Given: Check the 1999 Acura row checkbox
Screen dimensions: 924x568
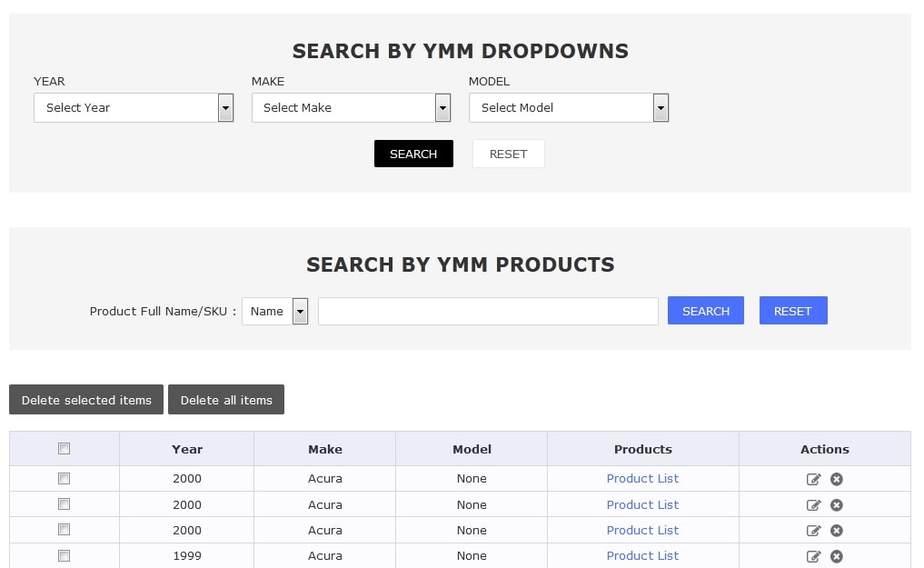Looking at the screenshot, I should 64,555.
